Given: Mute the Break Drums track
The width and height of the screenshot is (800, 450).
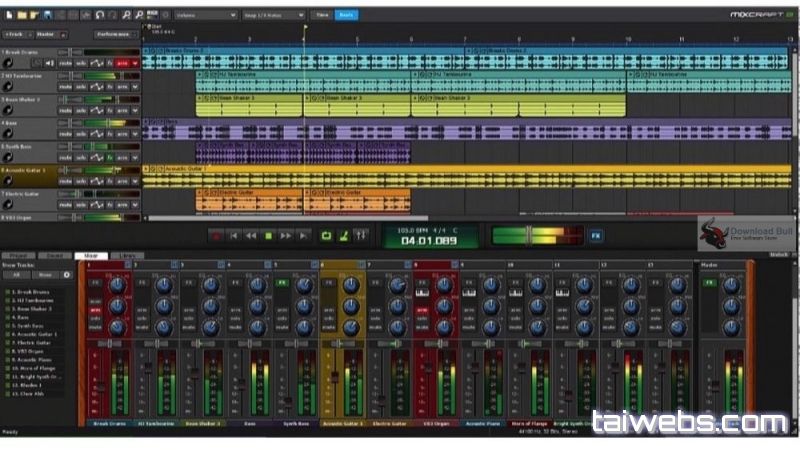Looking at the screenshot, I should click(66, 62).
